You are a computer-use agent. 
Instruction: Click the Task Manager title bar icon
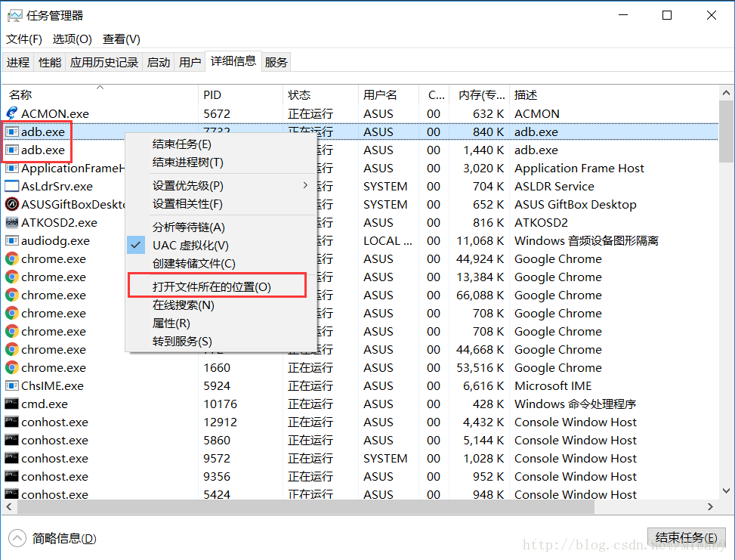pos(14,15)
